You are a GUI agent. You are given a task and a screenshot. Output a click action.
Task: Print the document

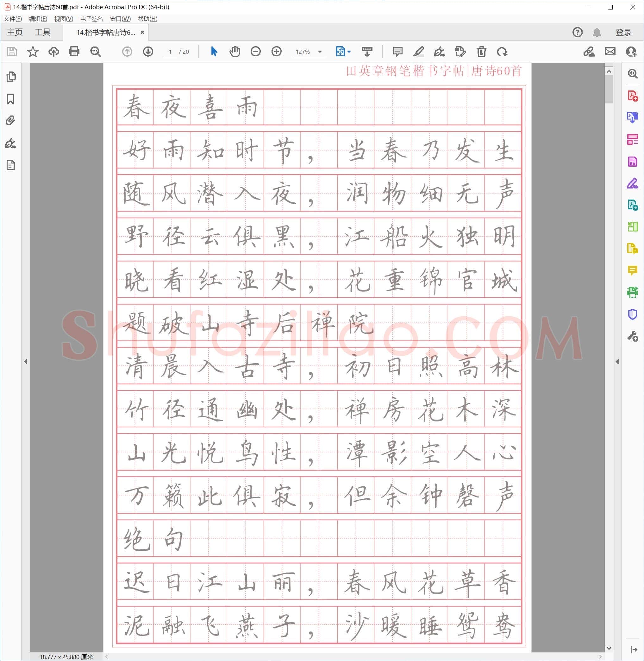(x=74, y=52)
